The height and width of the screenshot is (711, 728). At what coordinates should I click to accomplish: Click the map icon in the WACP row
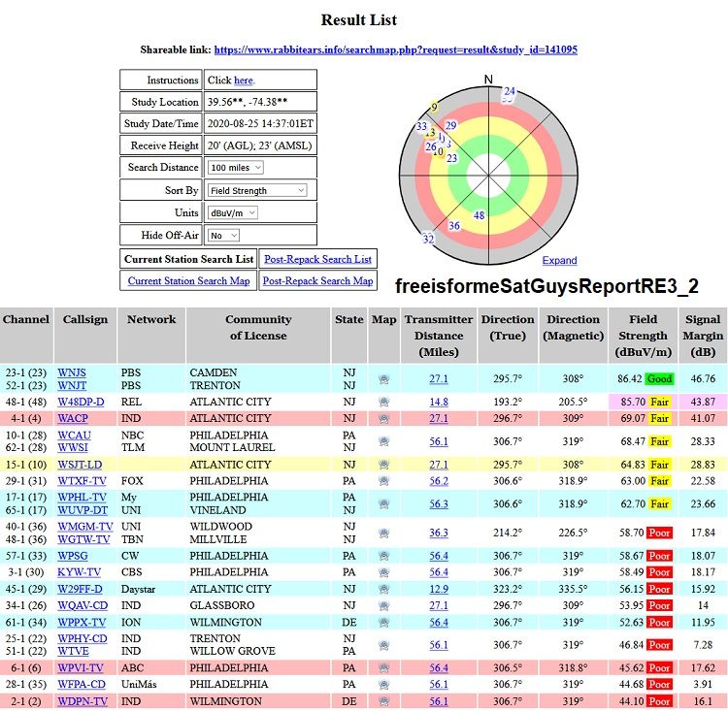coord(383,418)
